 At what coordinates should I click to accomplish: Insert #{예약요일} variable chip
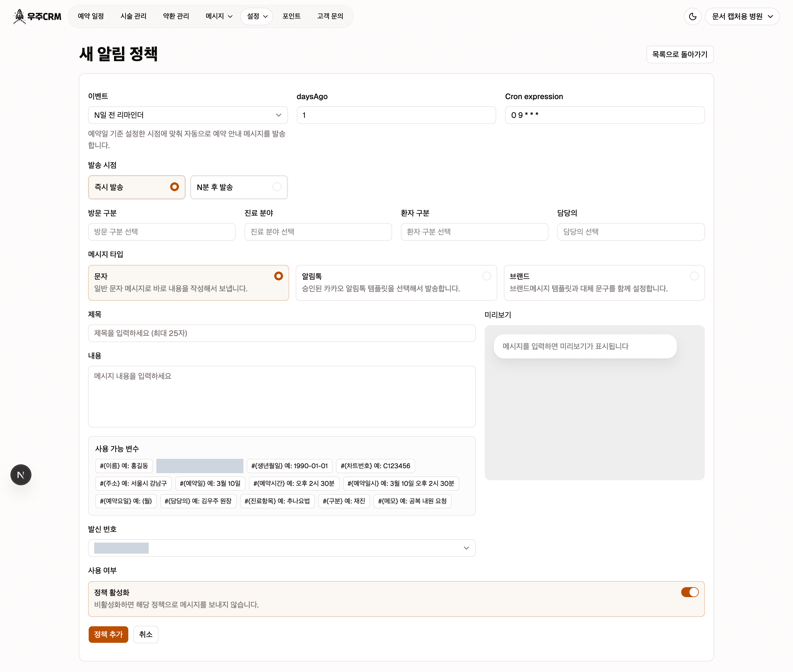(126, 501)
